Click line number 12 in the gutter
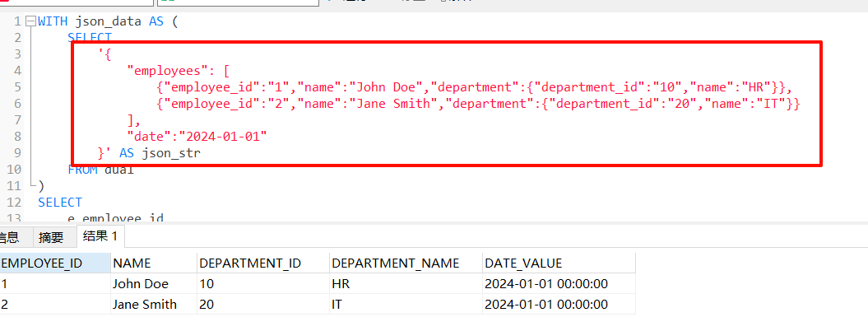The image size is (868, 331). click(13, 203)
